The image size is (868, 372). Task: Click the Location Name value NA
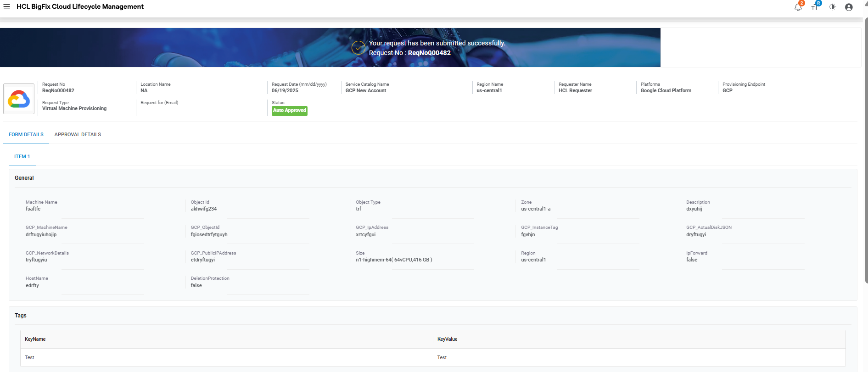pos(144,91)
